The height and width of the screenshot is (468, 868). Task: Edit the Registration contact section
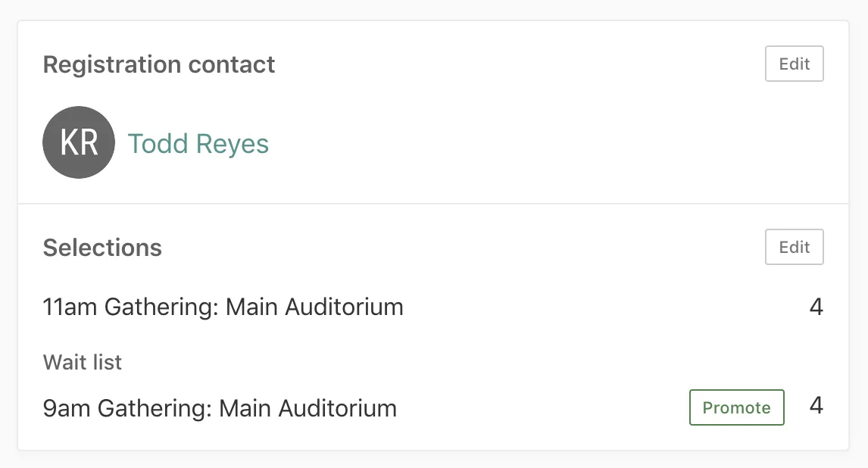coord(794,64)
